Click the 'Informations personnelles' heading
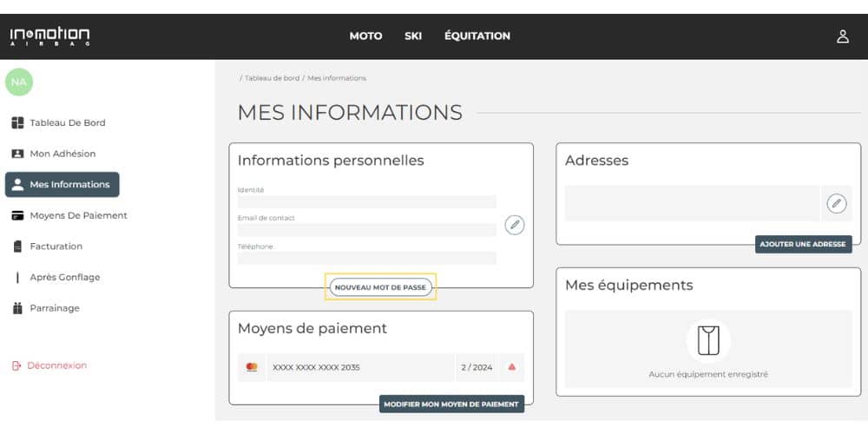Image resolution: width=868 pixels, height=434 pixels. [331, 161]
